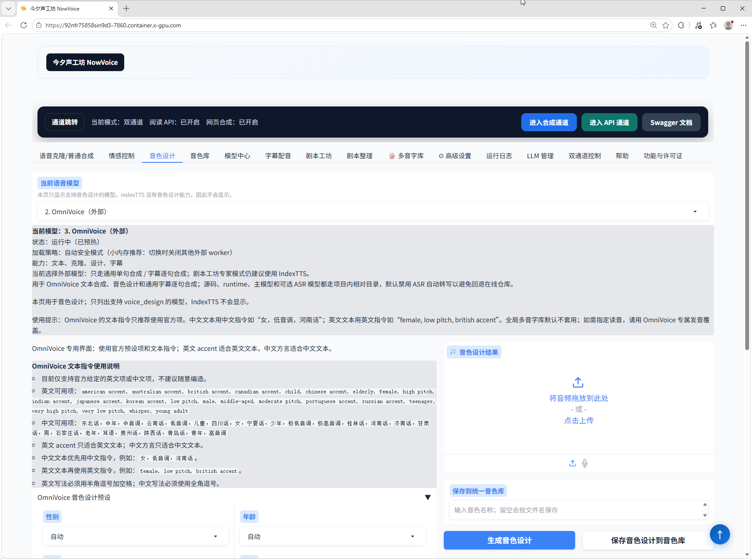Viewport: 752px width, 560px height.
Task: Open the 多音字库 tab
Action: click(x=407, y=156)
